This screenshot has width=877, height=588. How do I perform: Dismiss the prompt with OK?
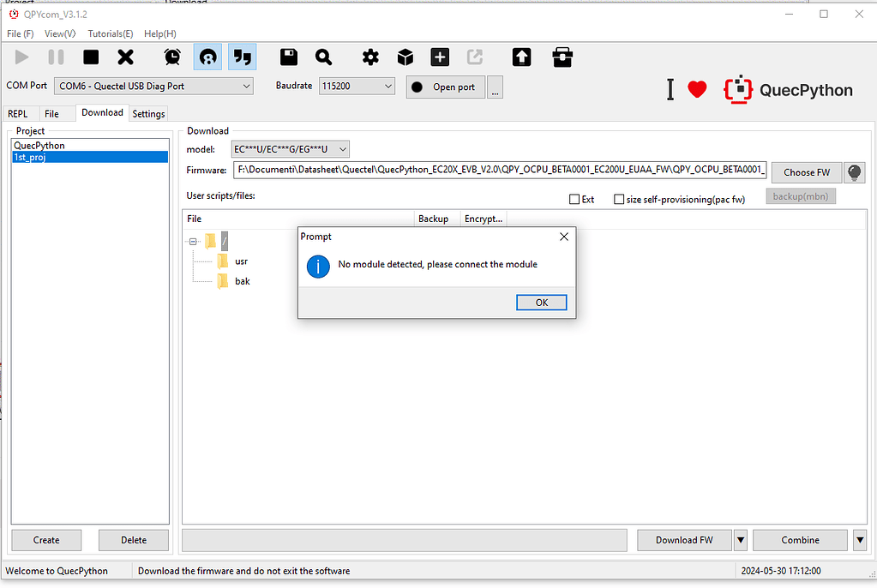coord(541,302)
